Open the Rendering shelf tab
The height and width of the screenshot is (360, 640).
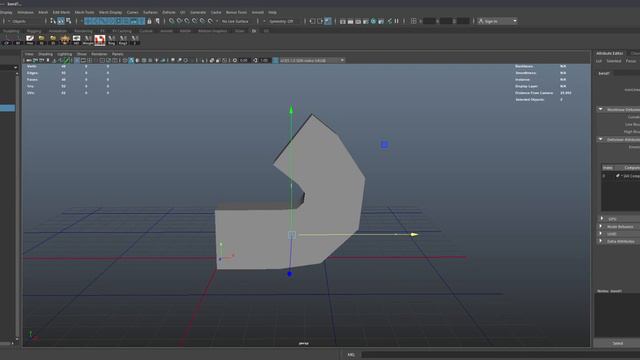point(83,31)
